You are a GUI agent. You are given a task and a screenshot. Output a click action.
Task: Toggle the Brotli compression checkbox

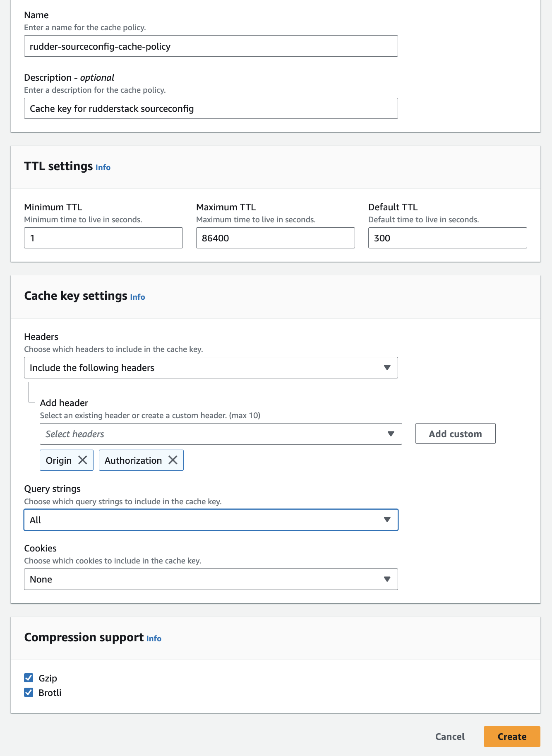pos(29,692)
